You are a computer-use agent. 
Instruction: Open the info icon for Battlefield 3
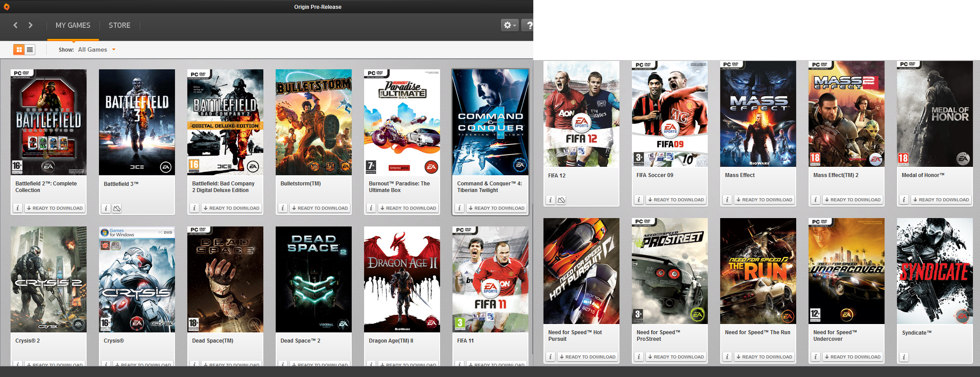click(106, 208)
